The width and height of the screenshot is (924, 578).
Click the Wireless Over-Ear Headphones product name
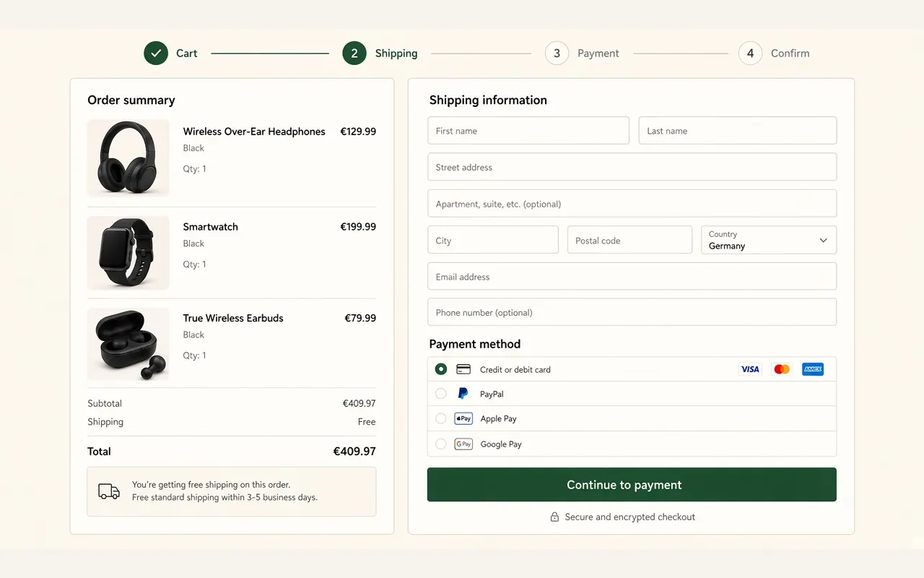coord(254,131)
